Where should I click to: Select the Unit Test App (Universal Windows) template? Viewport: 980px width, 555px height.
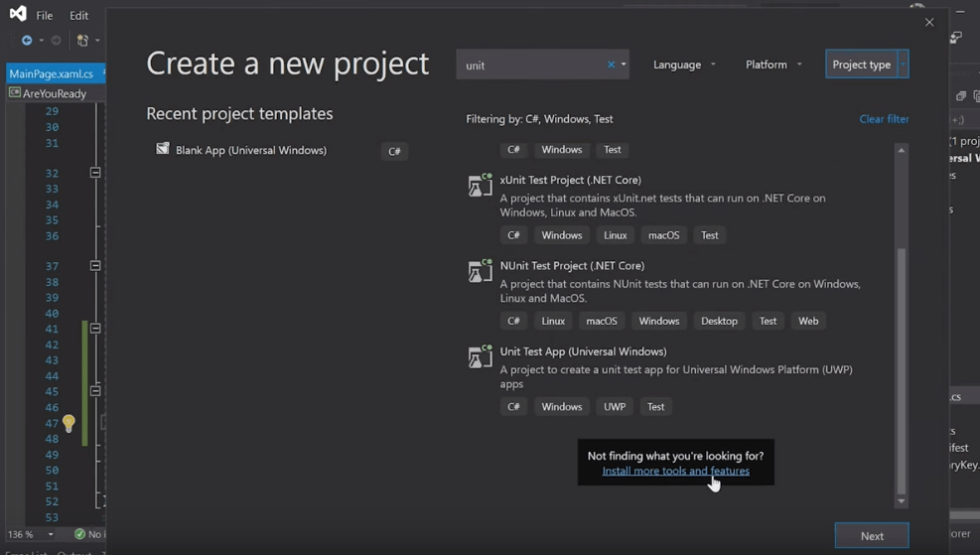click(x=678, y=378)
